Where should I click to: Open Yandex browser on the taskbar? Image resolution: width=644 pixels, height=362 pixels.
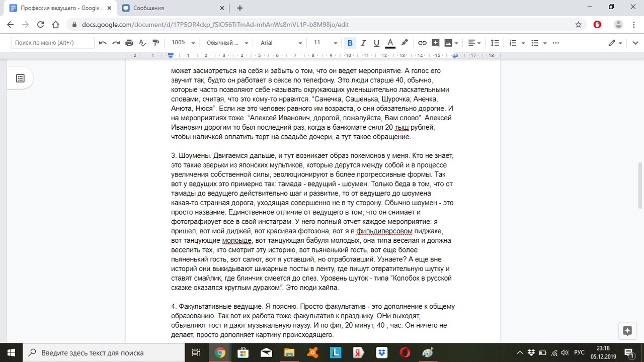click(x=359, y=352)
